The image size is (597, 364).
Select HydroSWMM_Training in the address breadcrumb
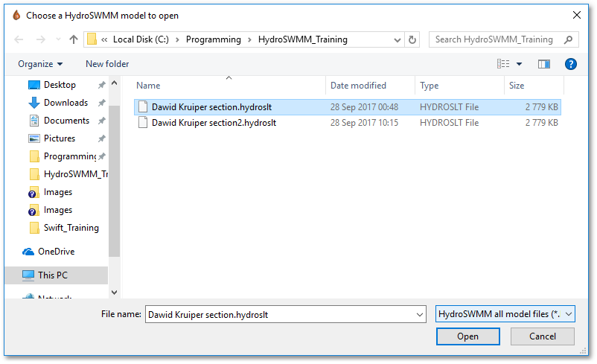[x=303, y=39]
